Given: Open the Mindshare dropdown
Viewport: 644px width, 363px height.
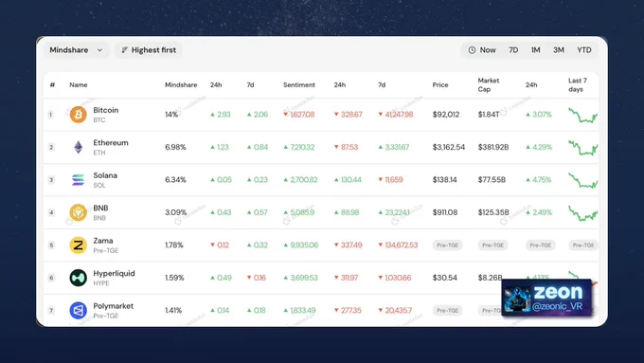Looking at the screenshot, I should pyautogui.click(x=76, y=50).
